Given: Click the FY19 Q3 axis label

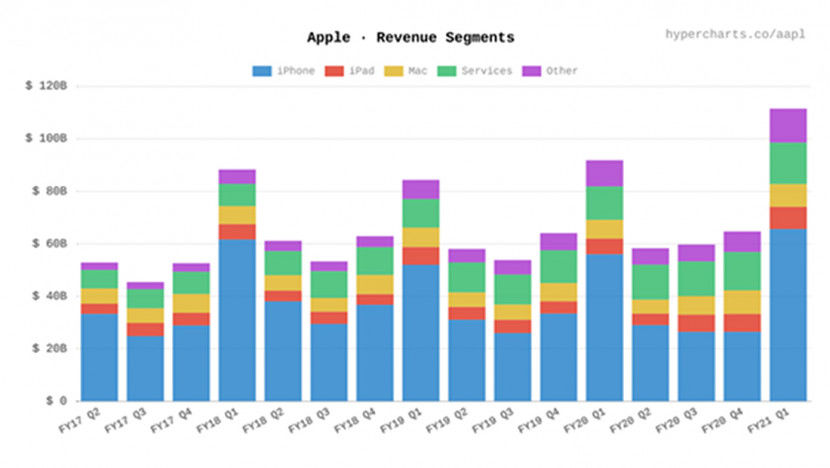Looking at the screenshot, I should [x=493, y=421].
